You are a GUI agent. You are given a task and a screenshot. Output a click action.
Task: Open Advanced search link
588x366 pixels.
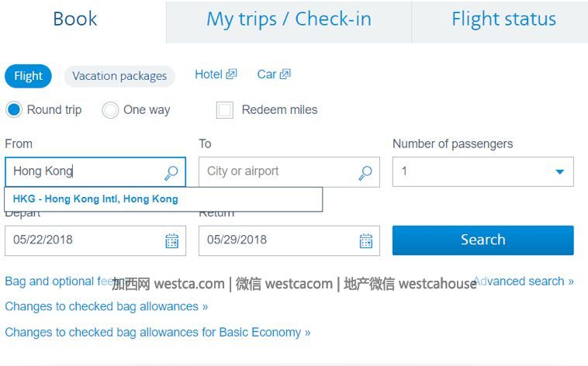(524, 281)
